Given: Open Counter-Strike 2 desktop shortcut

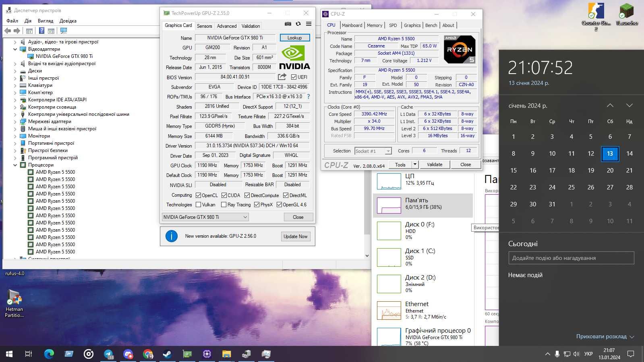Looking at the screenshot, I should pyautogui.click(x=596, y=16).
